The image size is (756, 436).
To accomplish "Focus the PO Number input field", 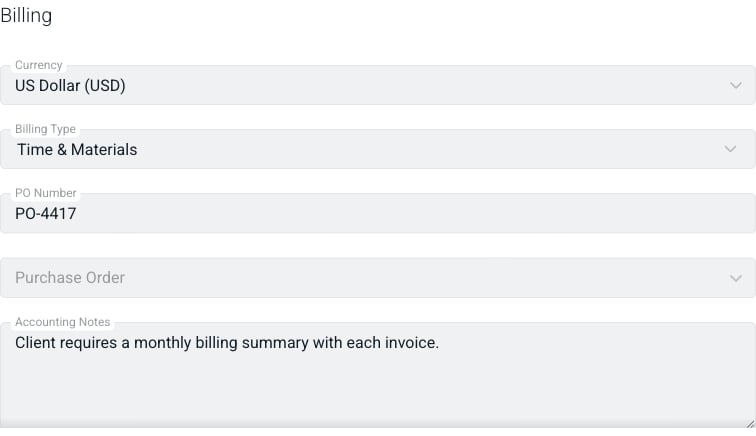I will coord(378,213).
